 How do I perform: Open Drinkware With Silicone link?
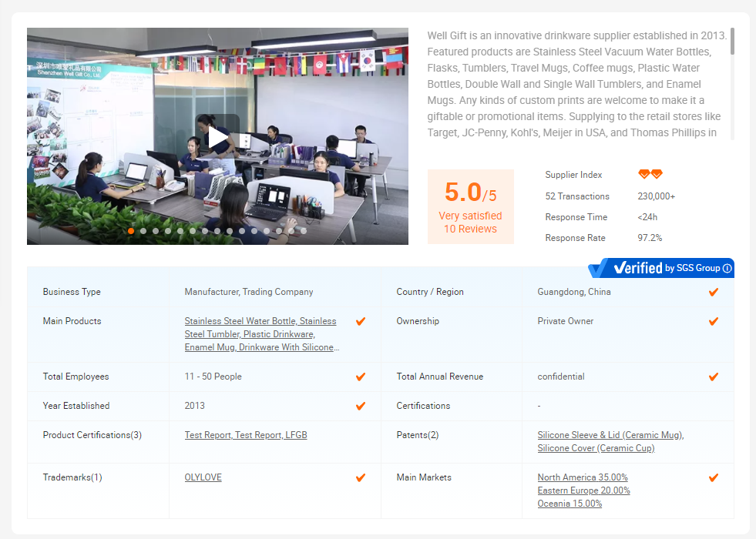click(289, 347)
